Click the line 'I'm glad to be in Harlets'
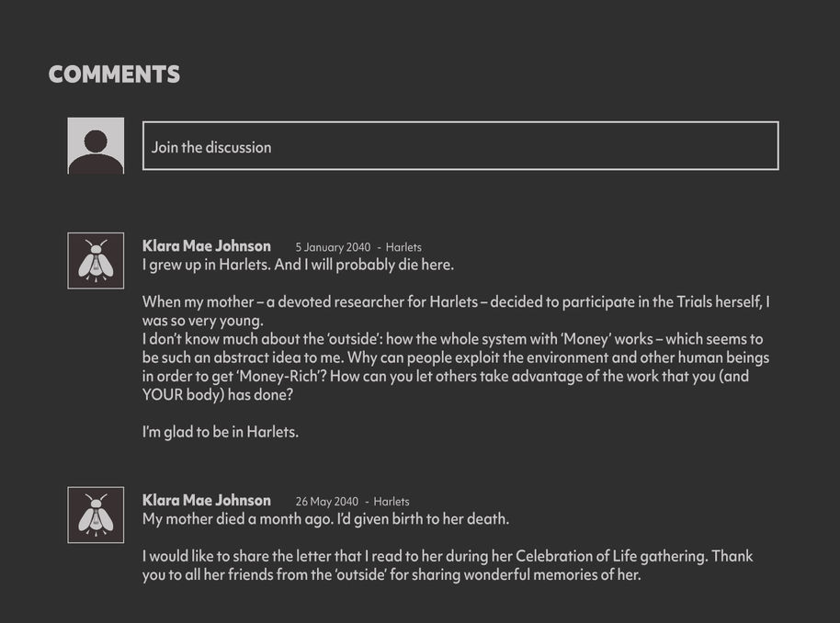Image resolution: width=840 pixels, height=623 pixels. [x=219, y=430]
